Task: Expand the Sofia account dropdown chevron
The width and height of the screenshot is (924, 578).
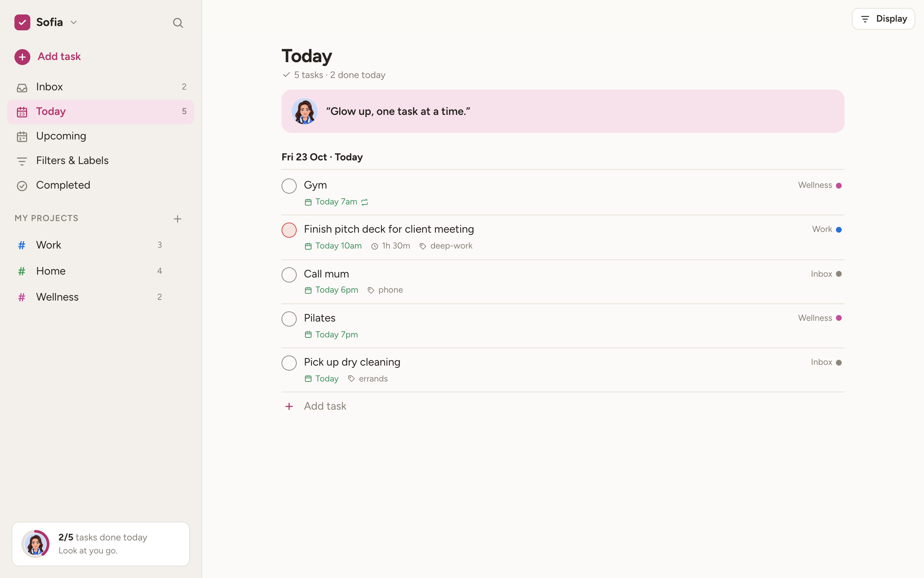Action: (x=74, y=22)
